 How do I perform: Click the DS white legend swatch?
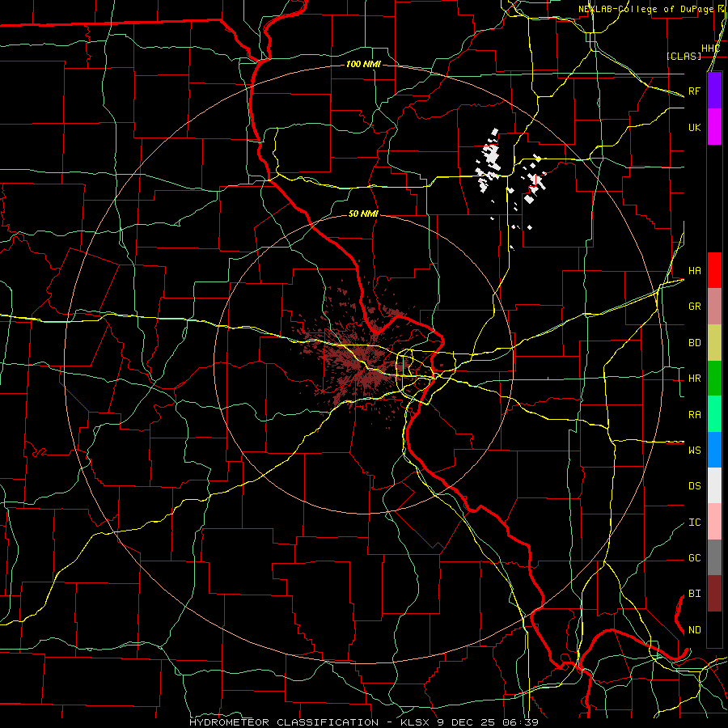tap(714, 485)
